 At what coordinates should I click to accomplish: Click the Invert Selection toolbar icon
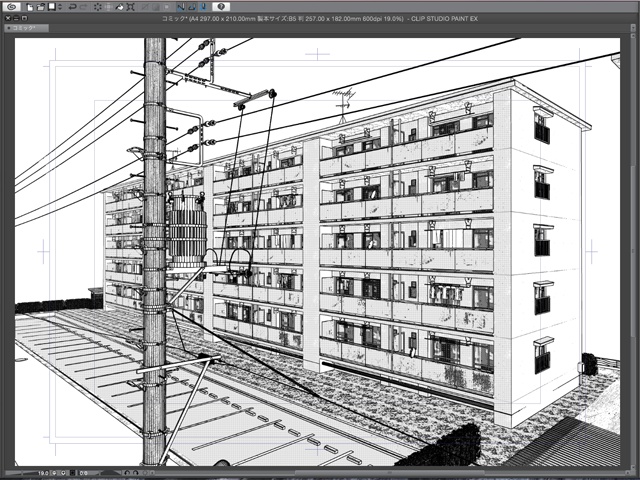point(156,7)
